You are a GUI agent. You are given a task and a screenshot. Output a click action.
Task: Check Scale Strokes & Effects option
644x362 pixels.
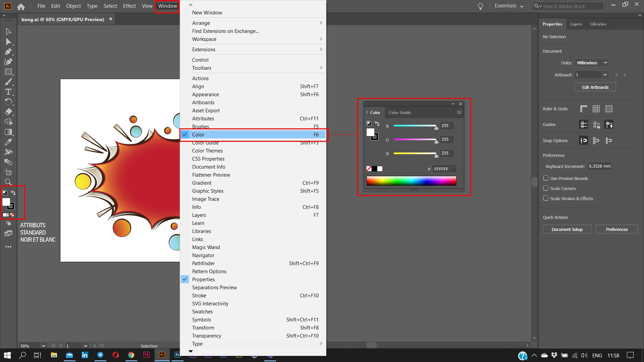click(x=546, y=198)
